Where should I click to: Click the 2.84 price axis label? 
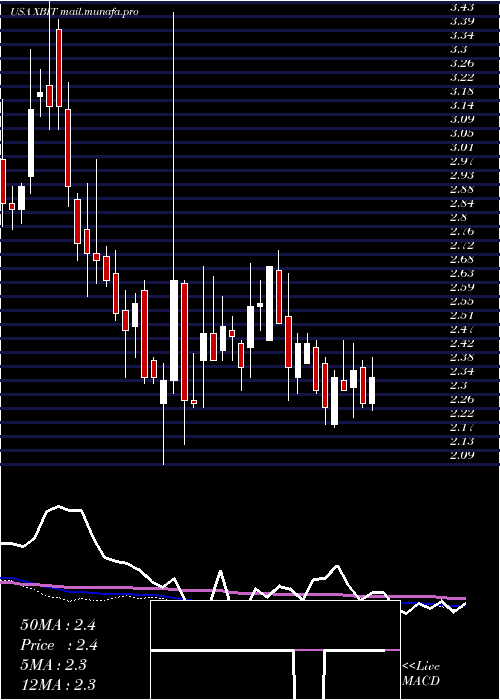[462, 203]
